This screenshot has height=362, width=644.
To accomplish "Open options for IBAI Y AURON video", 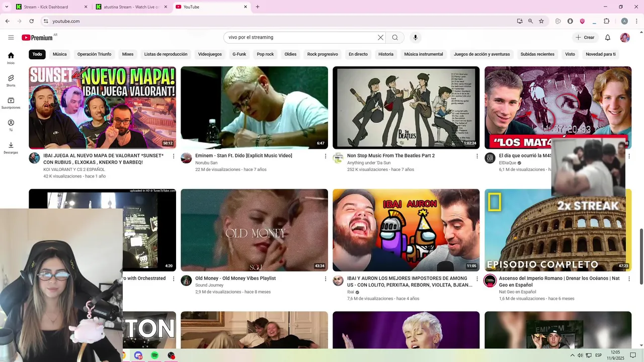I will click(477, 279).
